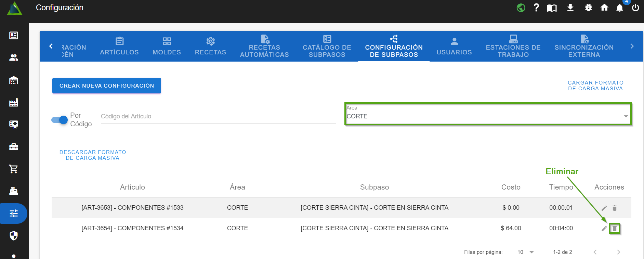Edit the ART-3653 configuration row
644x259 pixels.
604,208
